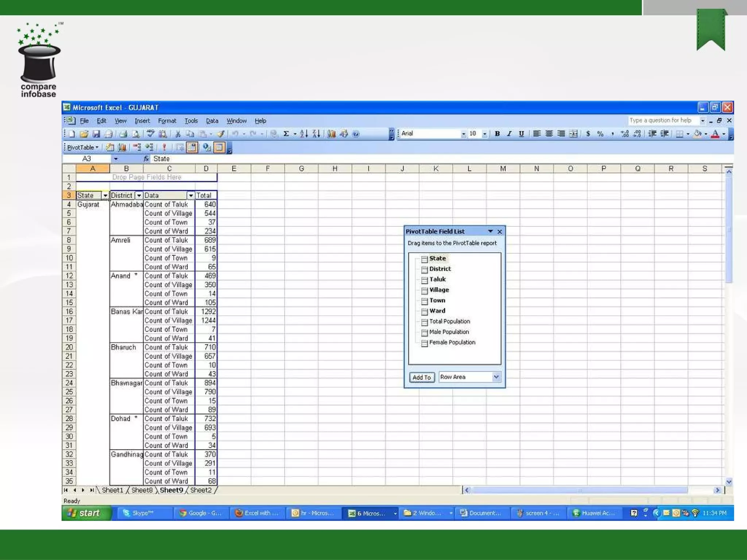This screenshot has width=747, height=560.
Task: Open the Row Area dropdown in field list
Action: click(x=496, y=377)
